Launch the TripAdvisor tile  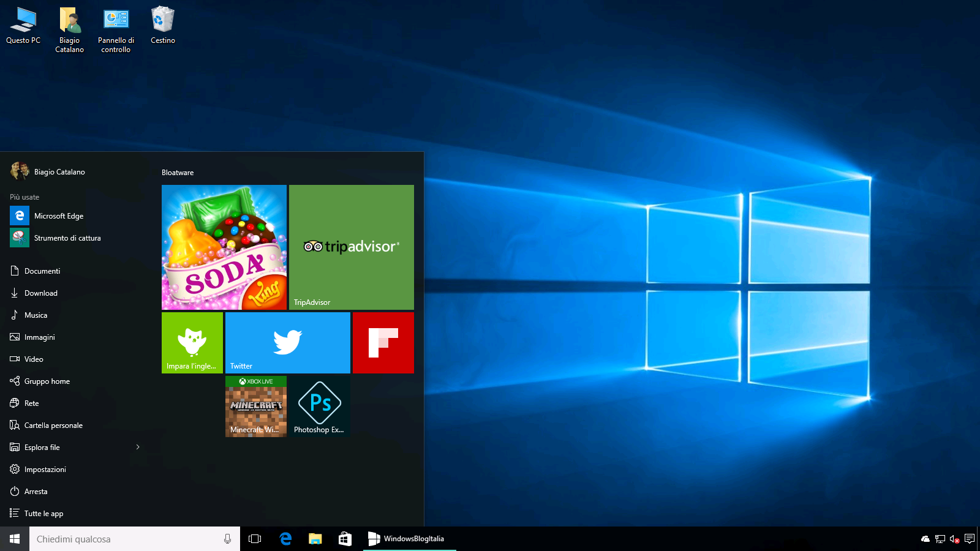pos(352,247)
